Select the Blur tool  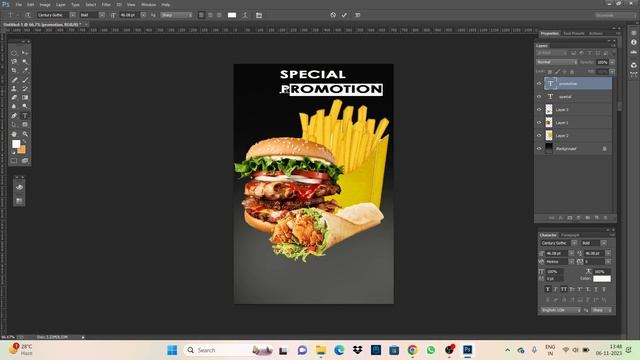coord(14,107)
